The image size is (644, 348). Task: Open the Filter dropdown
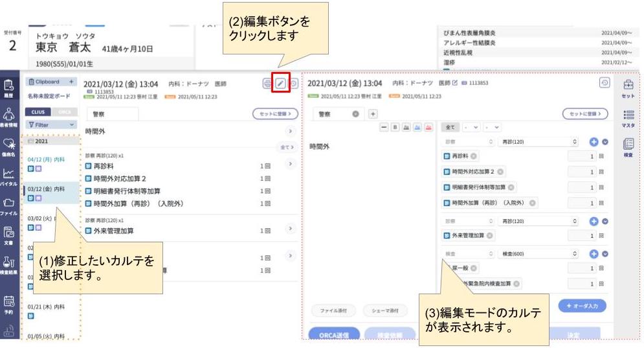[51, 124]
